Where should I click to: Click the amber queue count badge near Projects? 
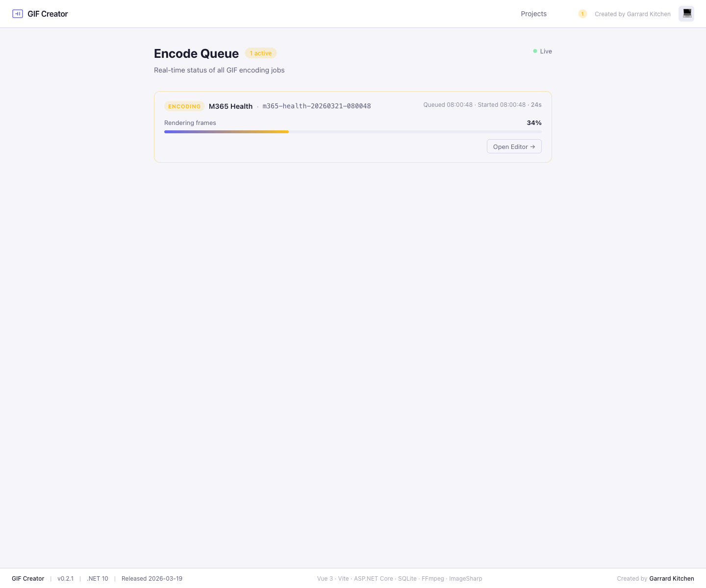tap(582, 14)
